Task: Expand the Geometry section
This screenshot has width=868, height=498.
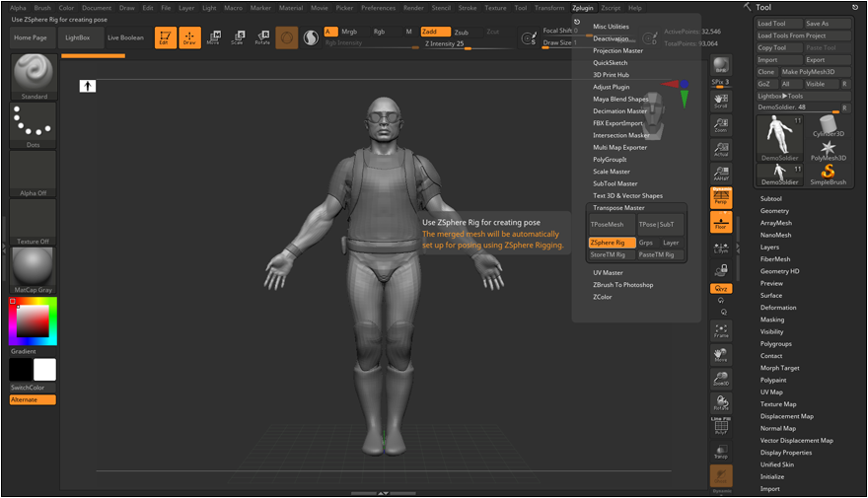Action: click(774, 211)
